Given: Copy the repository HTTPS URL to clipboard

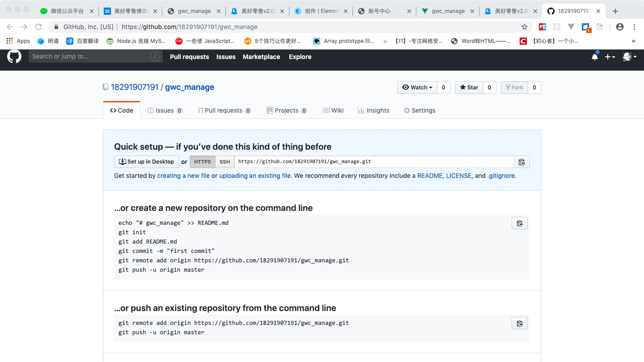Looking at the screenshot, I should pyautogui.click(x=521, y=162).
